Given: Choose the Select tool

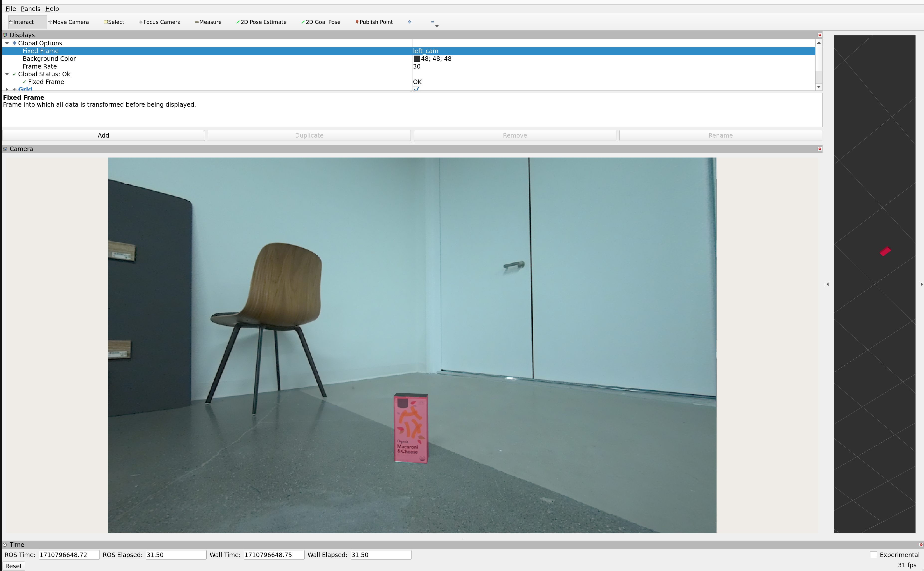Looking at the screenshot, I should coord(114,22).
